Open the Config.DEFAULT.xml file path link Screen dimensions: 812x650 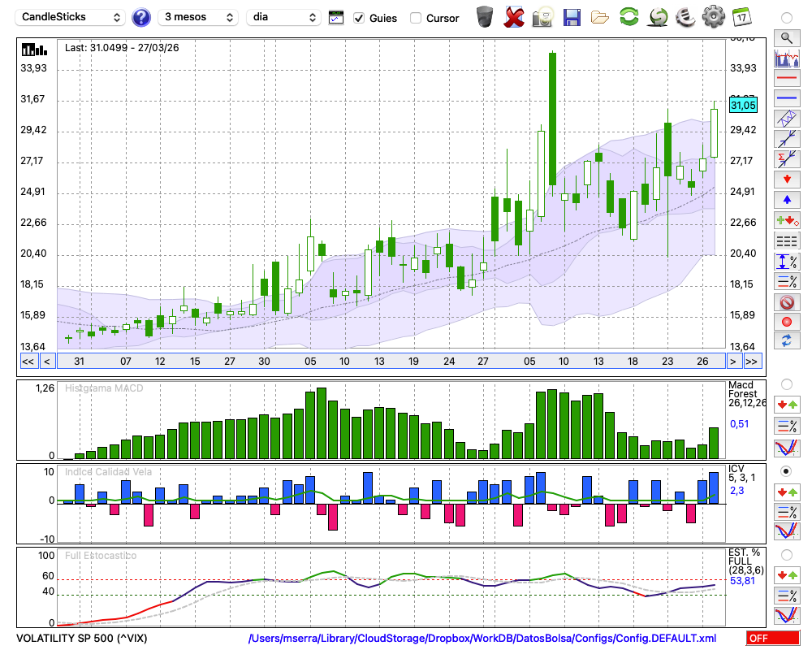tap(482, 639)
